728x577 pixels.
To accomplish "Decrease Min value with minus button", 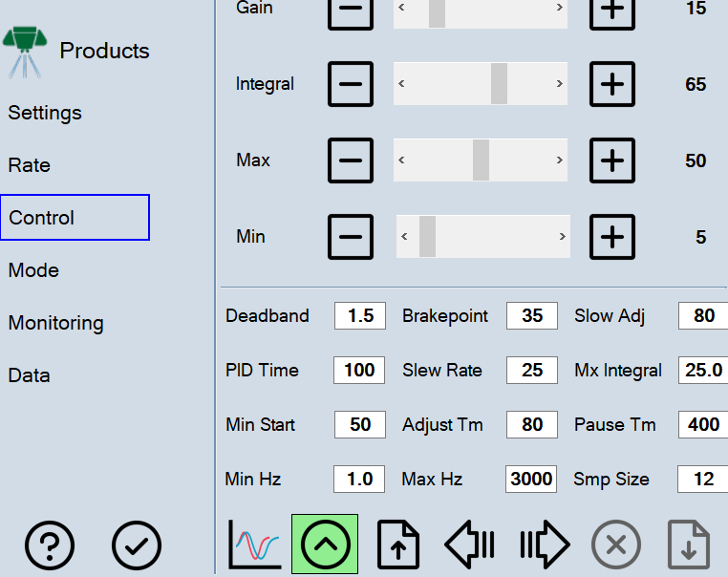I will pos(351,236).
